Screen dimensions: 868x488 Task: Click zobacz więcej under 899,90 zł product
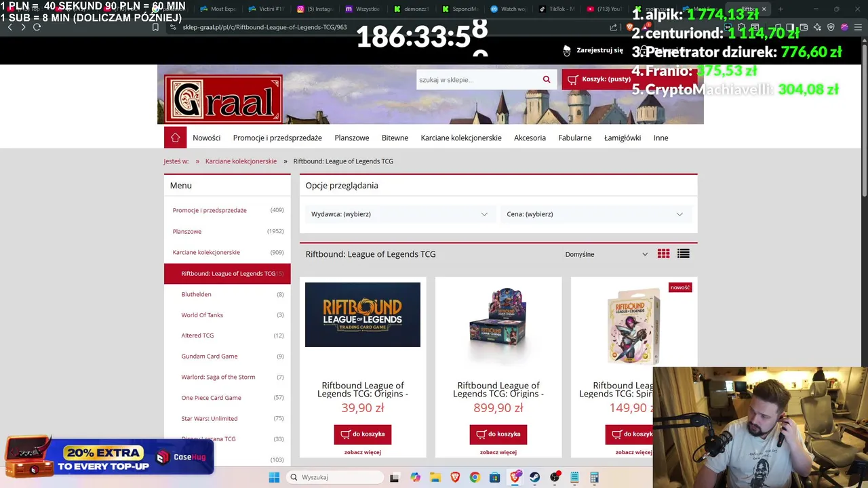pyautogui.click(x=498, y=452)
